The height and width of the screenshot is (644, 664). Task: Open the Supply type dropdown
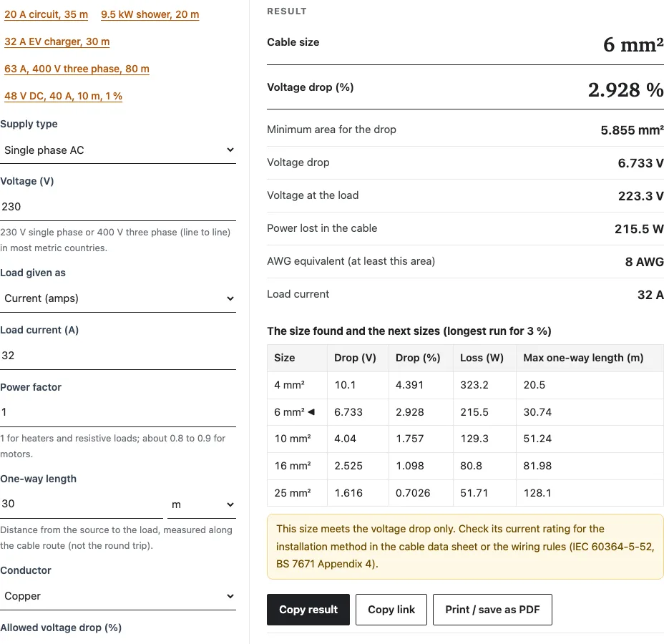pos(118,150)
